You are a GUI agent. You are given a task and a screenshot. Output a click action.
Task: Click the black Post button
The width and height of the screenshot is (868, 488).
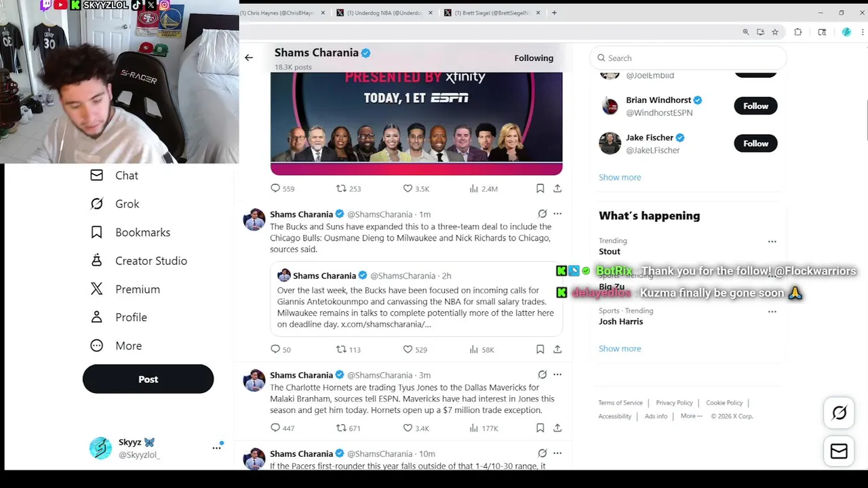pos(148,379)
